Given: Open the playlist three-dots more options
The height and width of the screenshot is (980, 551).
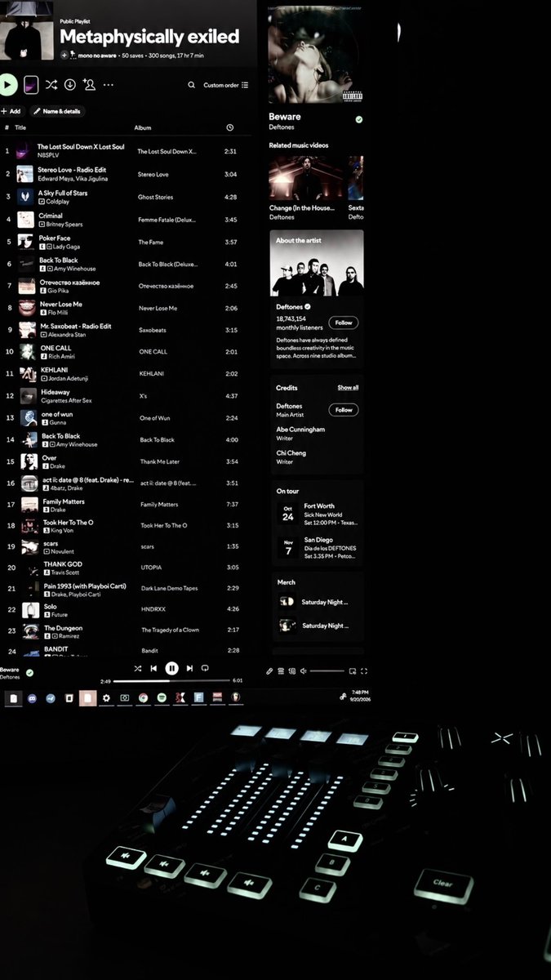Looking at the screenshot, I should click(x=109, y=84).
